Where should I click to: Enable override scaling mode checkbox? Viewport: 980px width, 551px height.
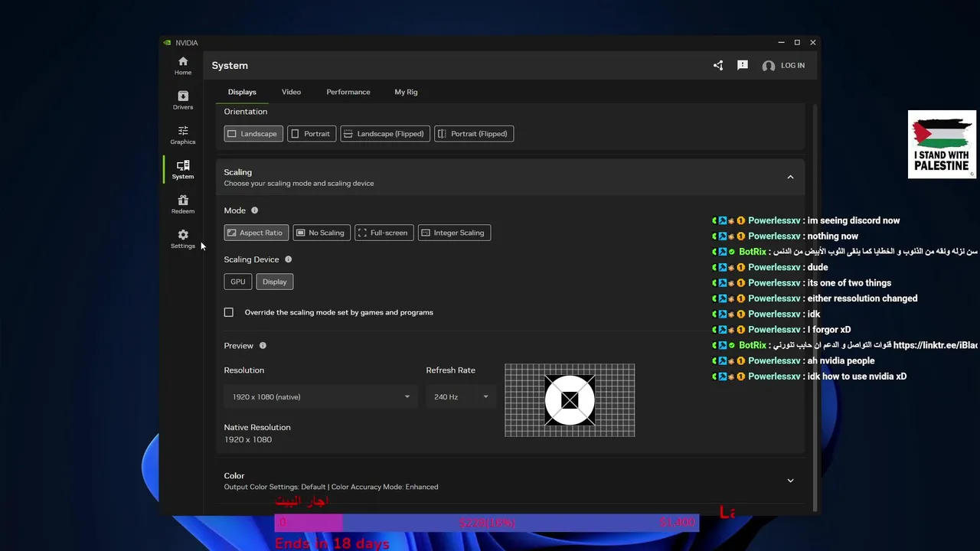(229, 312)
